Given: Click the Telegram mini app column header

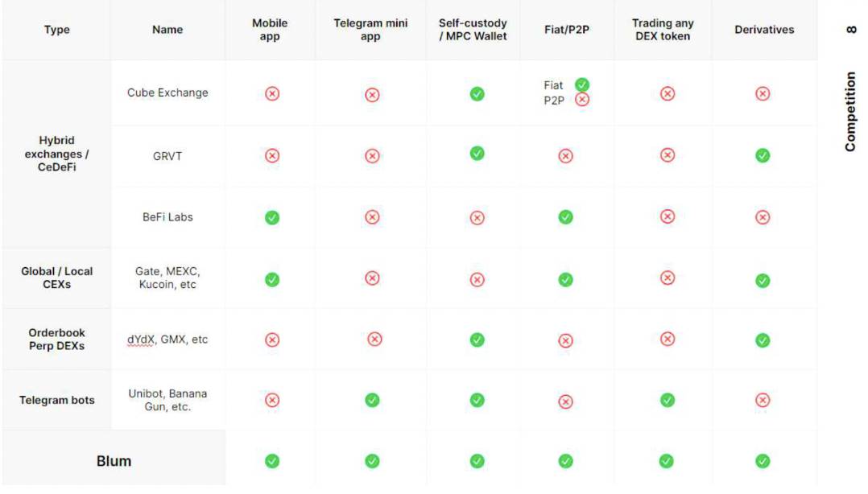Looking at the screenshot, I should [370, 30].
